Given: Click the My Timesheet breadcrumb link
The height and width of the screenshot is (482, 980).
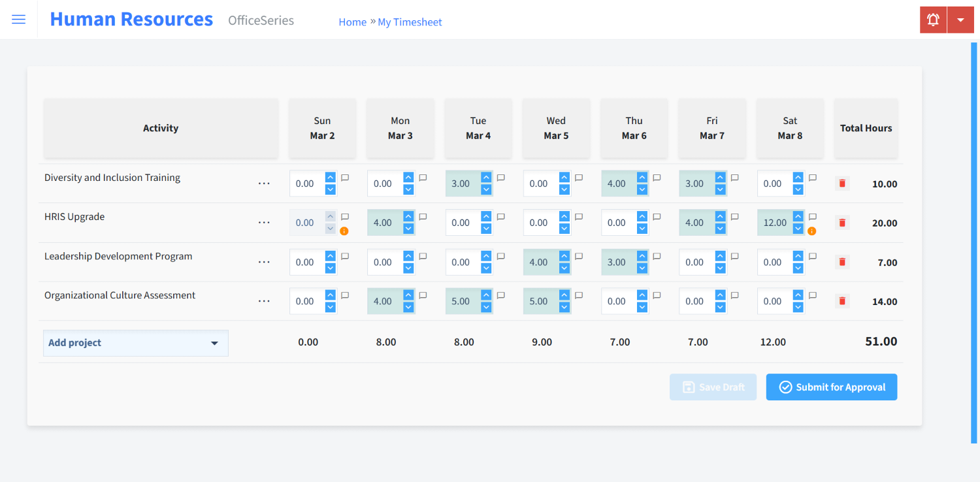Looking at the screenshot, I should tap(410, 22).
